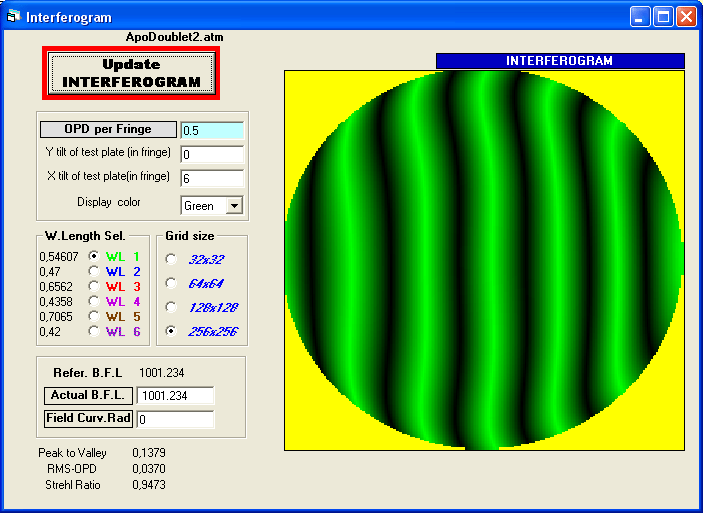Select wavelength WL 1 radio button

click(x=94, y=256)
